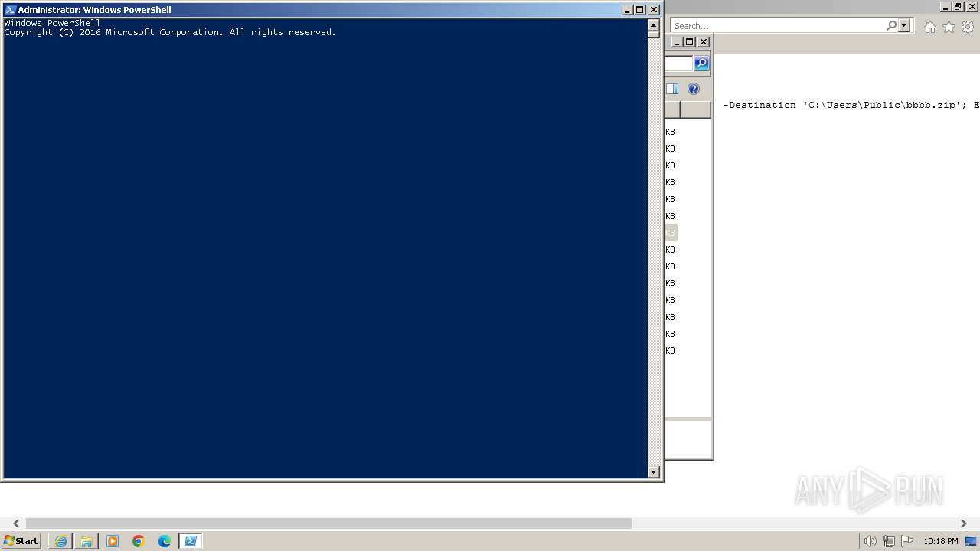Click the IE horizontal scrollbar right arrow
Image resolution: width=980 pixels, height=551 pixels.
coord(963,523)
